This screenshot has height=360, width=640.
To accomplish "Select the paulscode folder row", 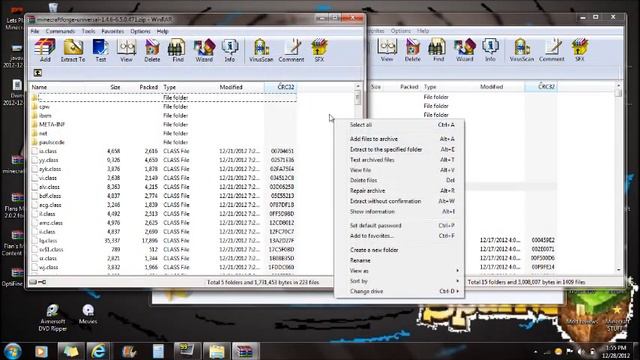I will [163, 142].
